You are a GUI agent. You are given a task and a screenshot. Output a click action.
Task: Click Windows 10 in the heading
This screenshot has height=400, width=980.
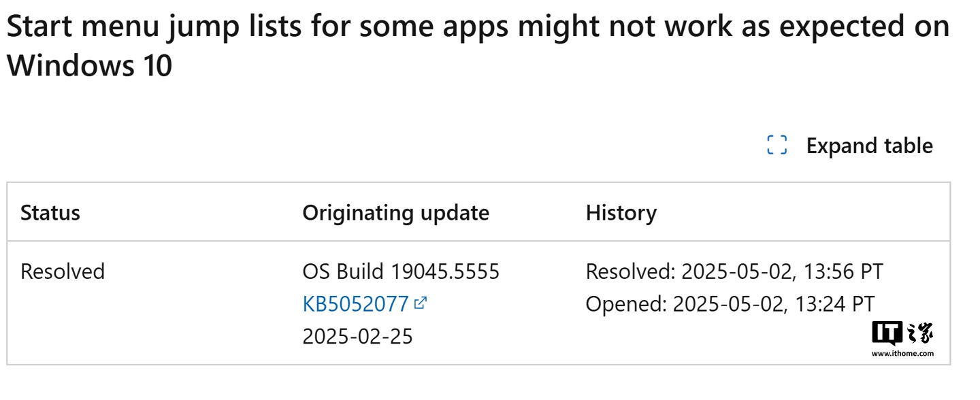89,66
